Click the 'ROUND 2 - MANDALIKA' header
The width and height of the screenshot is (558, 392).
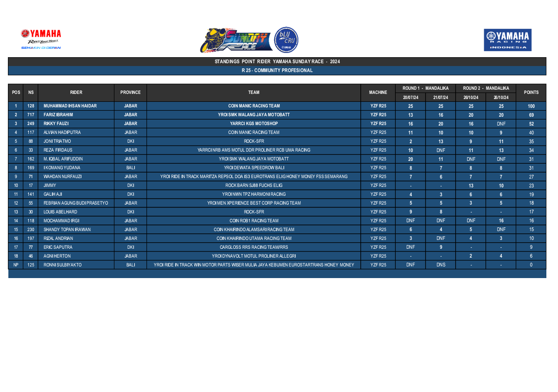pos(486,88)
